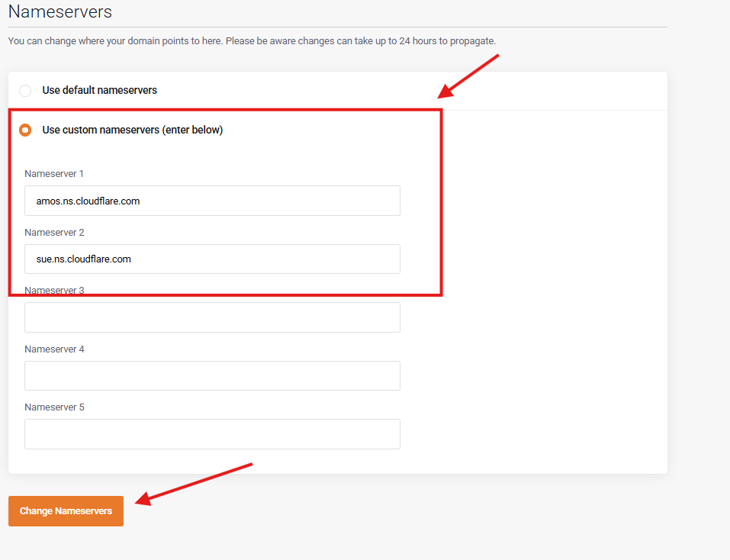Image resolution: width=730 pixels, height=560 pixels.
Task: Click the red arrow pointing at Change Nameservers
Action: point(195,483)
